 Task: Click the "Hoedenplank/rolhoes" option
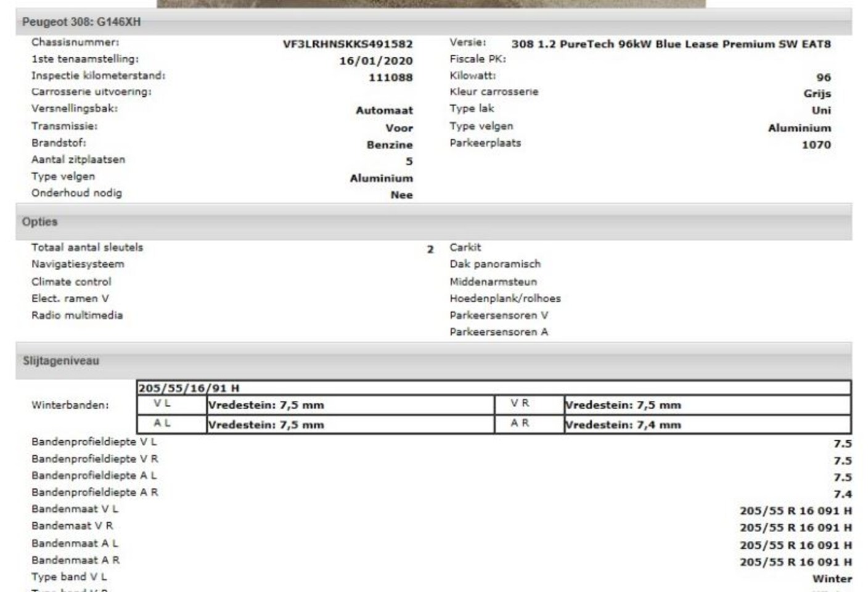pos(506,298)
